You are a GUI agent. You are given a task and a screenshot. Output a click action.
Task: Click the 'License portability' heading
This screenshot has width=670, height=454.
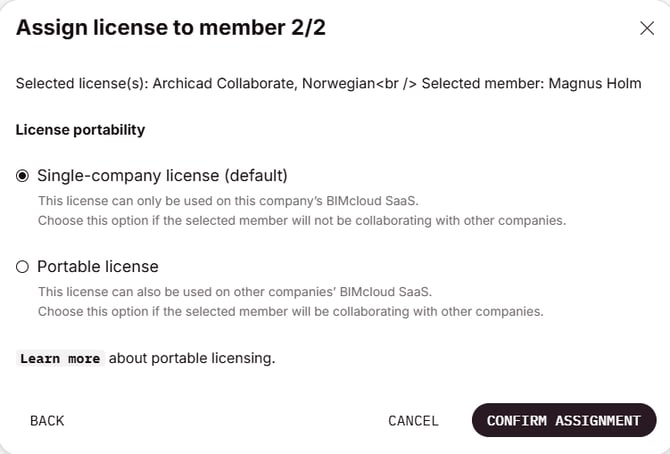pos(81,130)
